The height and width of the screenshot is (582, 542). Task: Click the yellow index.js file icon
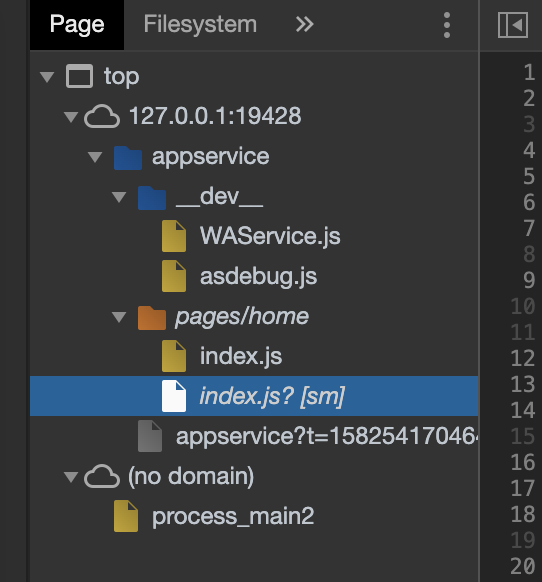pos(174,356)
